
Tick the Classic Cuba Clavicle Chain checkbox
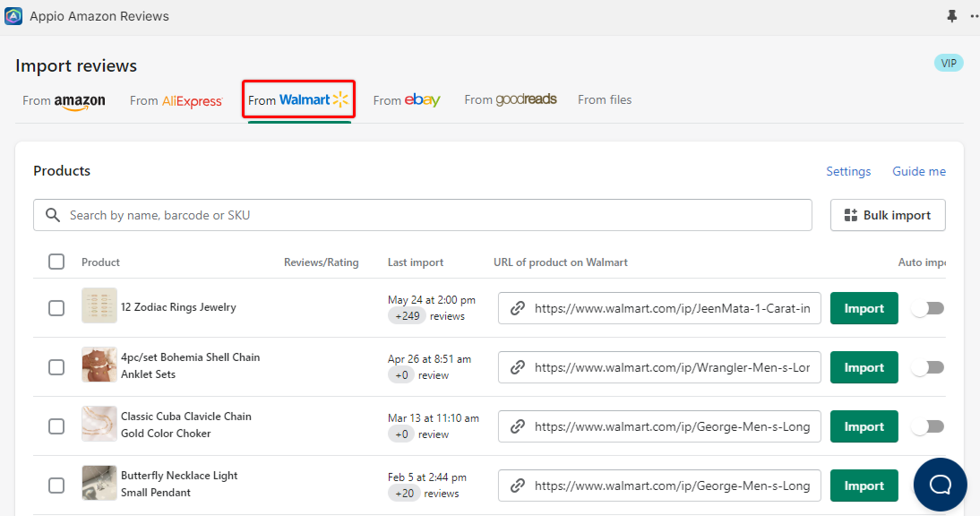pyautogui.click(x=56, y=426)
